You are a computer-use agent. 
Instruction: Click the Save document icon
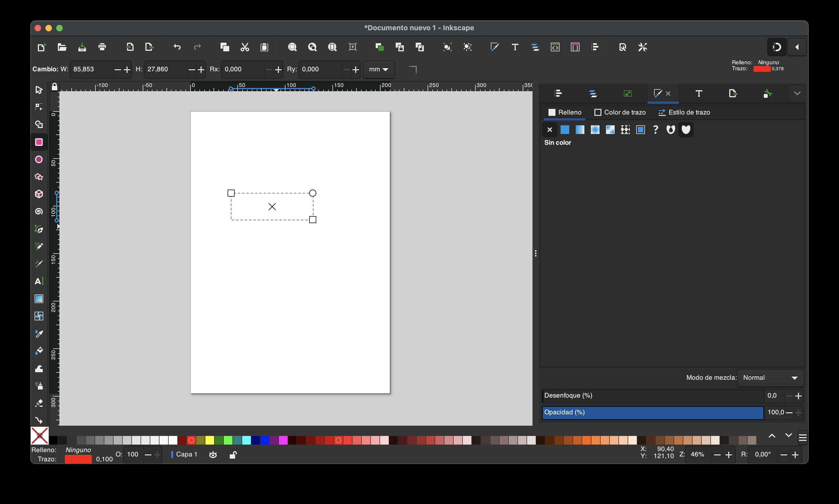click(x=82, y=47)
